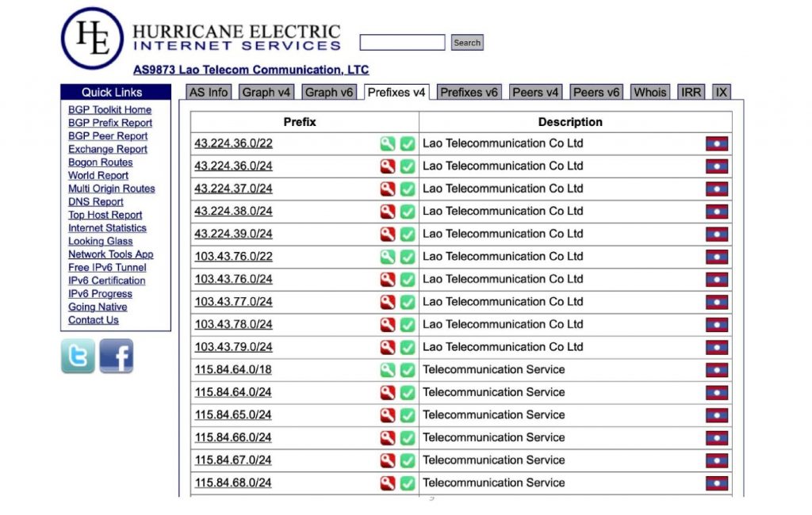Open AS9873 Lao Telecom Communication link

coord(251,70)
